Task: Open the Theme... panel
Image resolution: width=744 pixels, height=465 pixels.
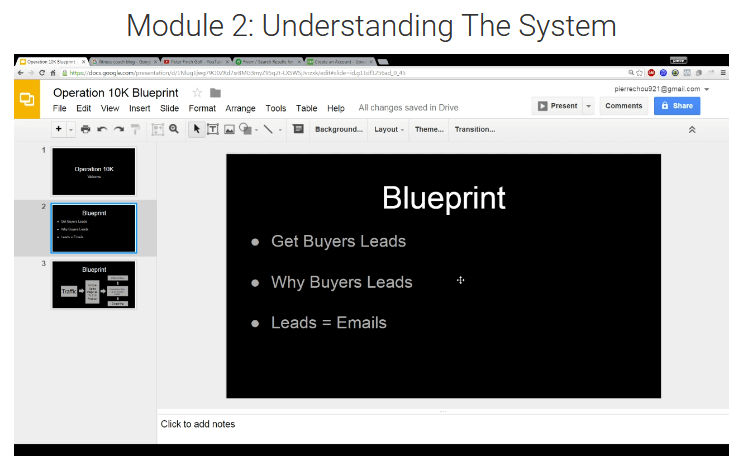Action: [x=429, y=129]
